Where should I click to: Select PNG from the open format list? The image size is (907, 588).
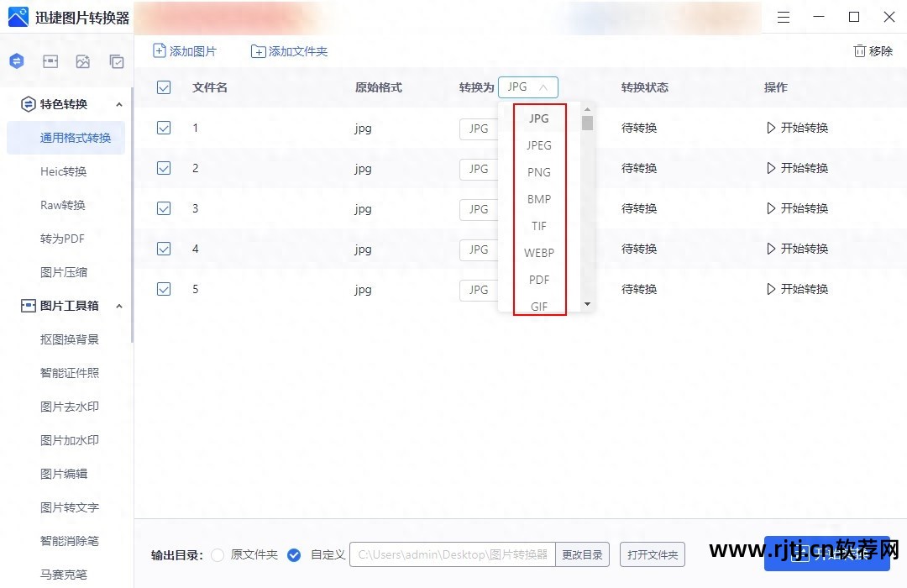tap(539, 171)
